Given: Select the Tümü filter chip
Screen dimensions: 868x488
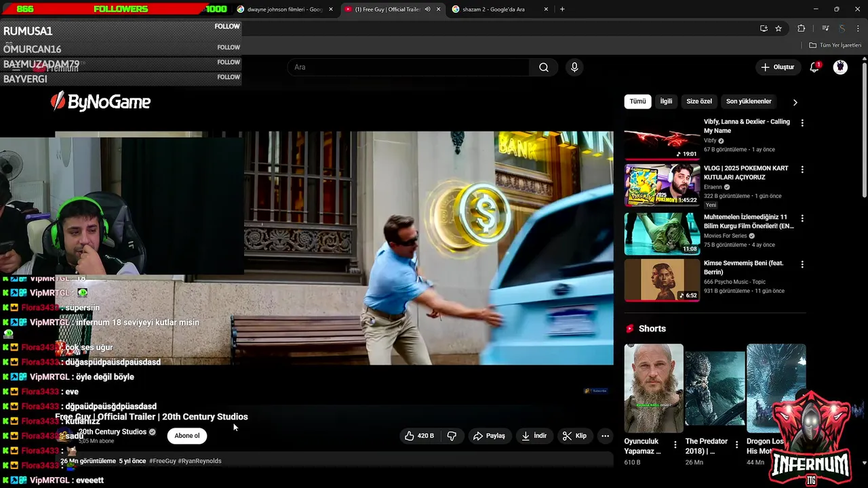Looking at the screenshot, I should (x=637, y=102).
